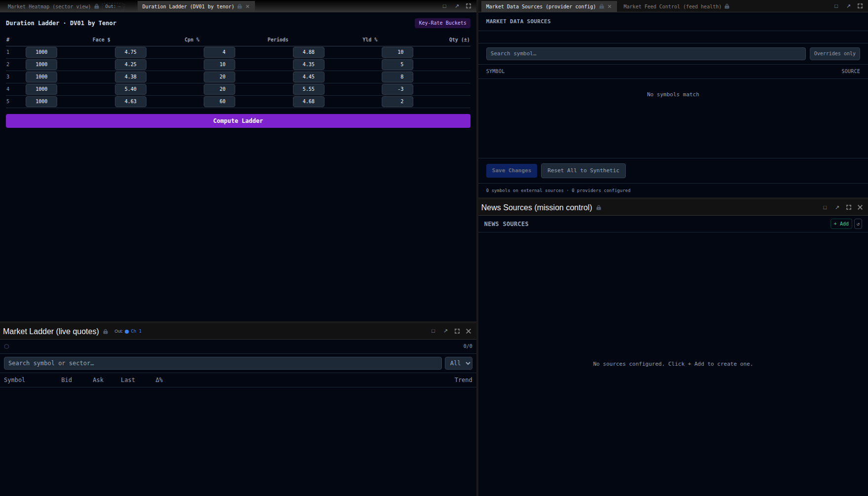This screenshot has width=868, height=496.
Task: Toggle fullscreen for the Market Ladder panel
Action: click(x=457, y=332)
